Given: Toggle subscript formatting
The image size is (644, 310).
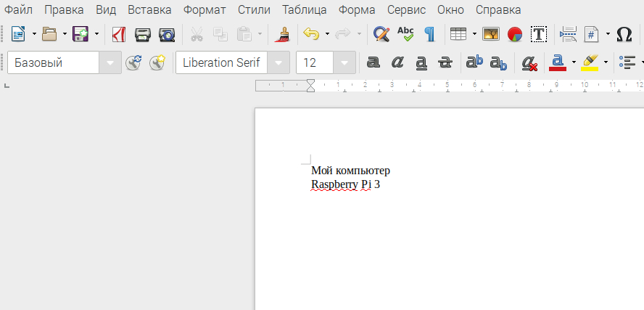Looking at the screenshot, I should (499, 63).
